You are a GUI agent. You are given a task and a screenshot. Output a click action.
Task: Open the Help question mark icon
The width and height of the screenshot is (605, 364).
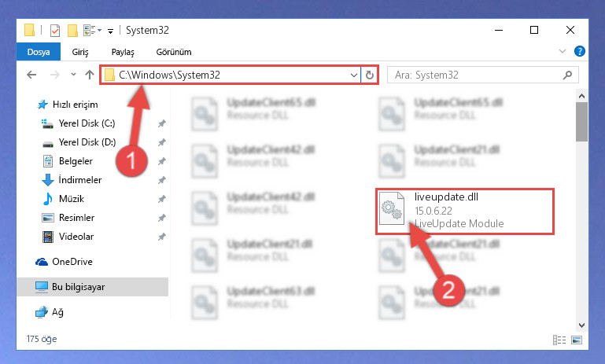pos(580,51)
